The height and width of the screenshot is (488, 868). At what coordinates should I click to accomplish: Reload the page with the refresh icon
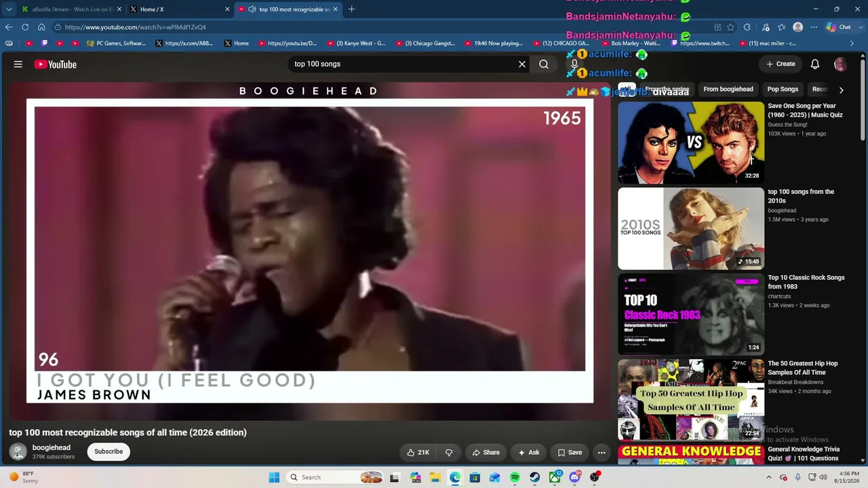(x=25, y=27)
